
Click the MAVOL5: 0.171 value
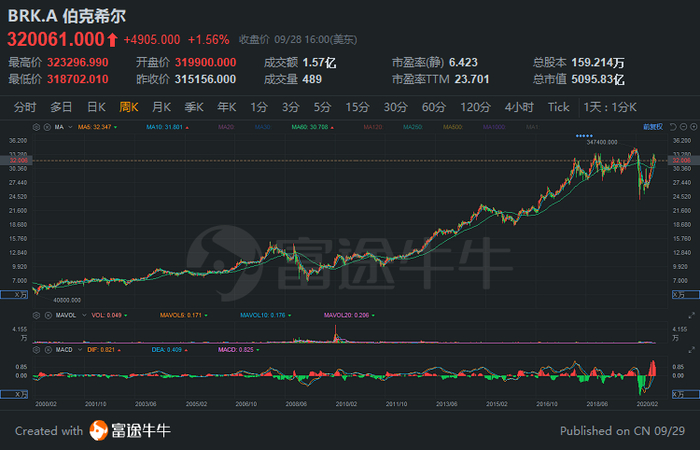183,315
